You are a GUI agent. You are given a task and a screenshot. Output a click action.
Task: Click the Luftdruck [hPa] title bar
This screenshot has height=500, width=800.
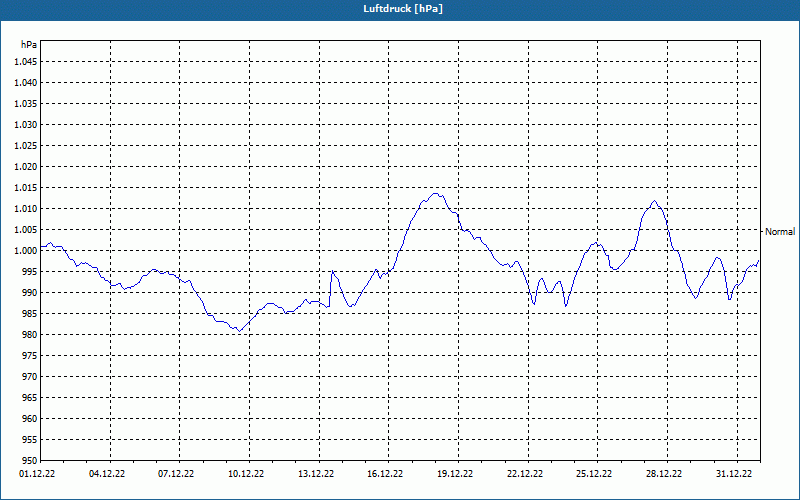[400, 9]
